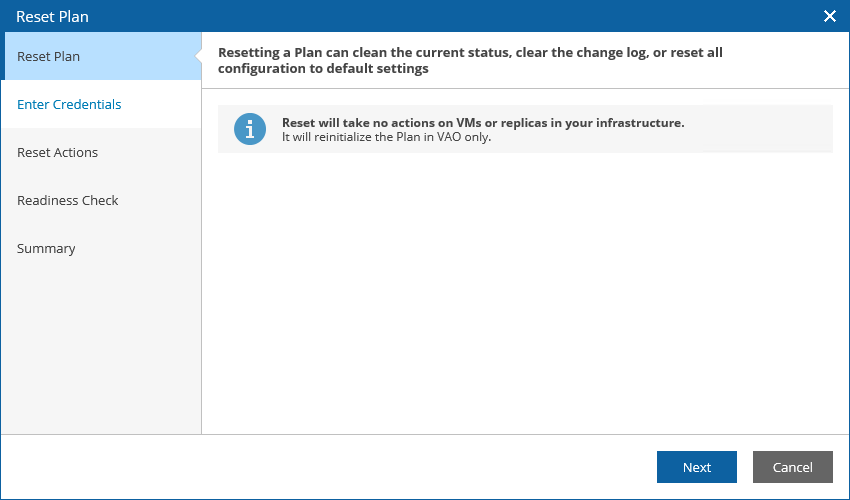Click the 'reinitialize the Plan in VAO only' line
This screenshot has height=500, width=850.
(386, 137)
